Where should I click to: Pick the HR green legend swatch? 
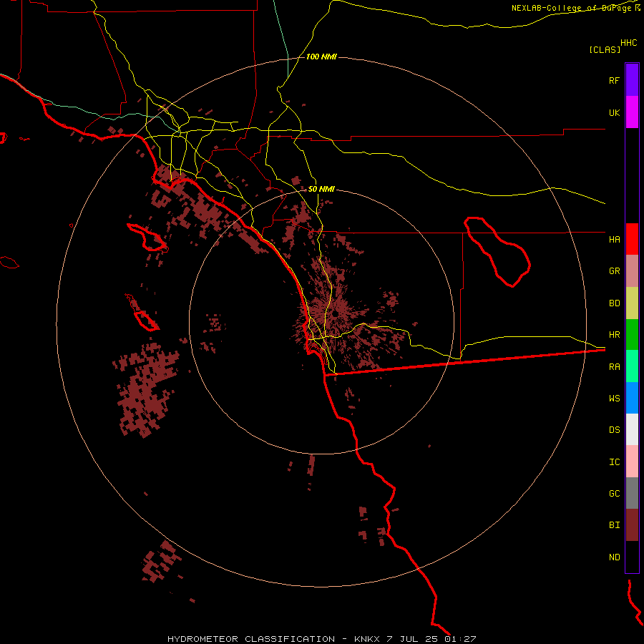point(632,335)
